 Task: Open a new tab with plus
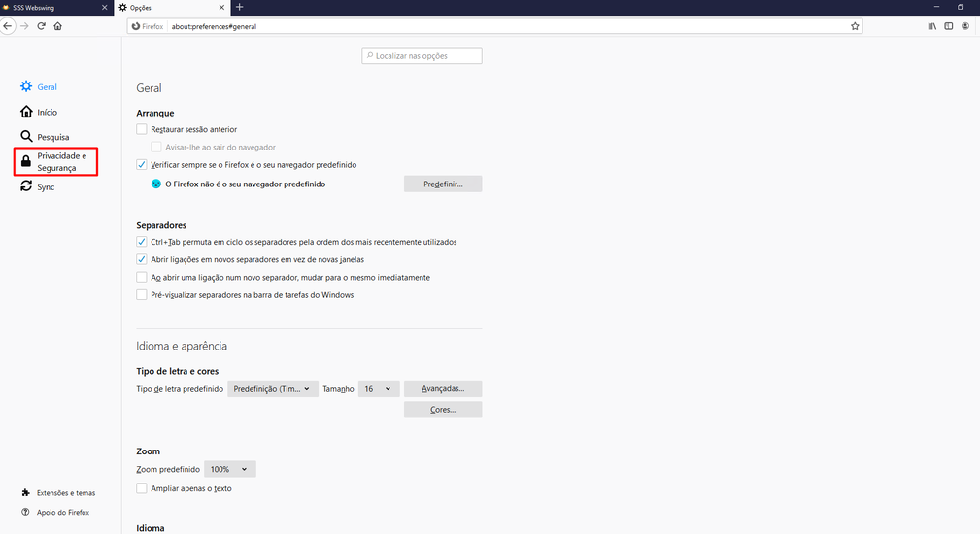pos(239,8)
